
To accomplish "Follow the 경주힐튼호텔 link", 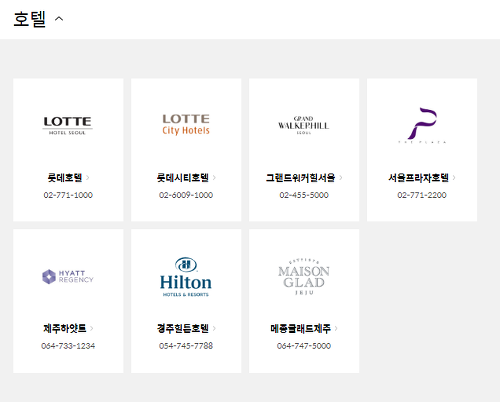I will coord(183,328).
